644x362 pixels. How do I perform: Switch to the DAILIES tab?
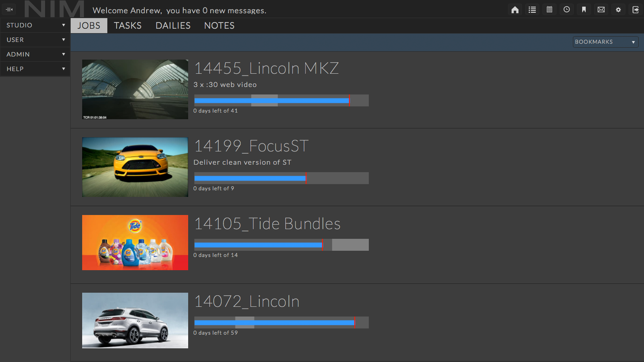[x=173, y=26]
